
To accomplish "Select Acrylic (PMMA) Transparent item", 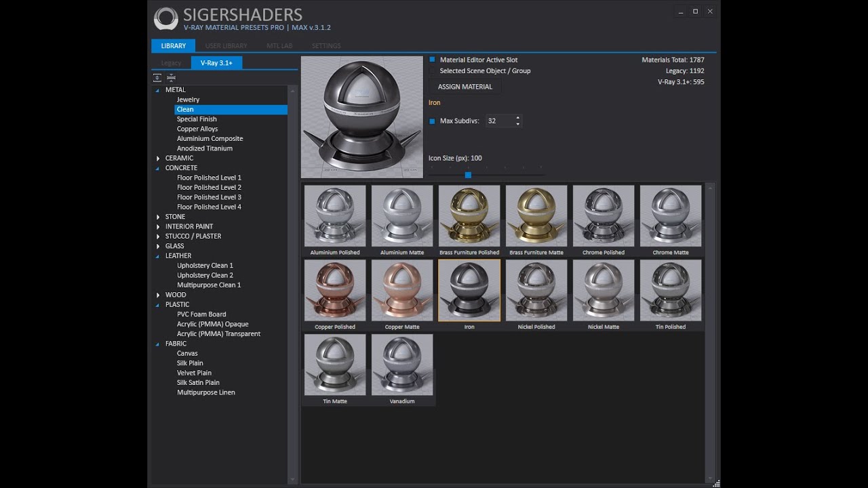I will tap(218, 333).
